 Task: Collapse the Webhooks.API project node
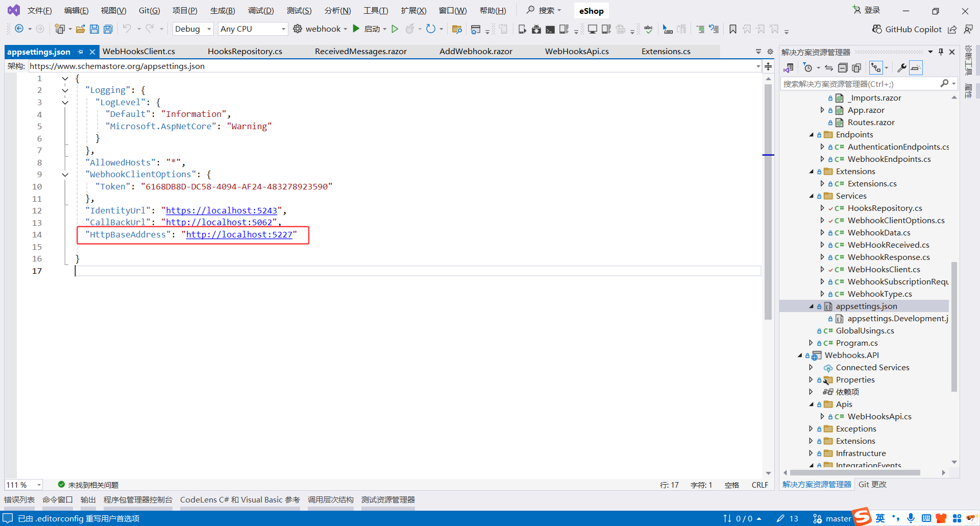pos(800,355)
